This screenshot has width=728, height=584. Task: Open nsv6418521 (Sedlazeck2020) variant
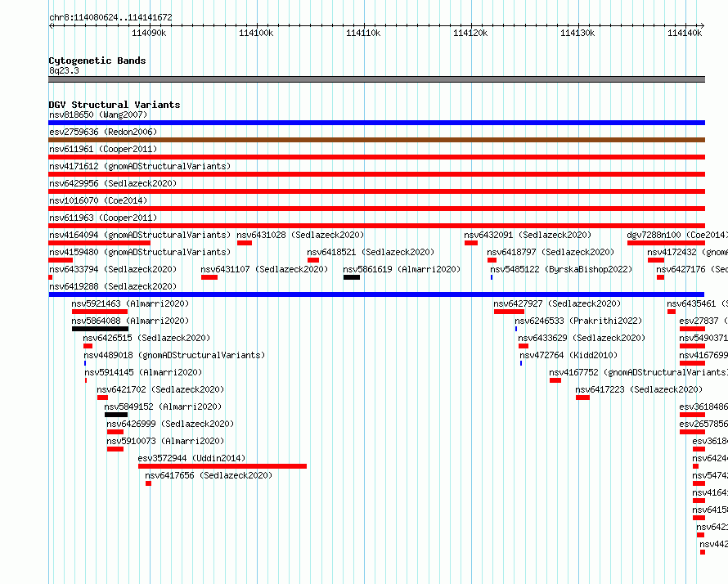point(371,252)
